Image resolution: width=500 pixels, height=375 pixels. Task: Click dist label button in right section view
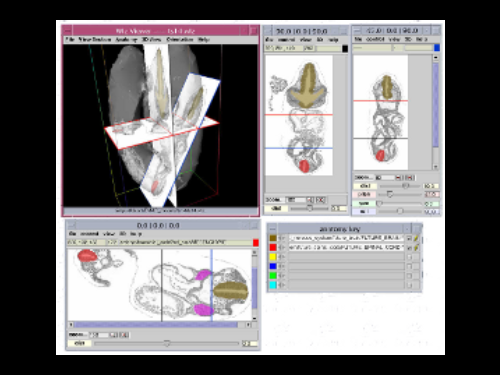365,186
